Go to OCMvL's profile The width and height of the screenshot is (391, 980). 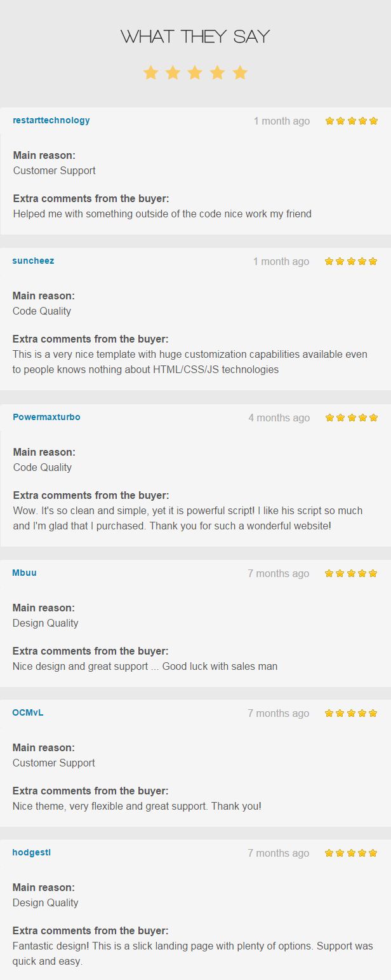point(28,712)
